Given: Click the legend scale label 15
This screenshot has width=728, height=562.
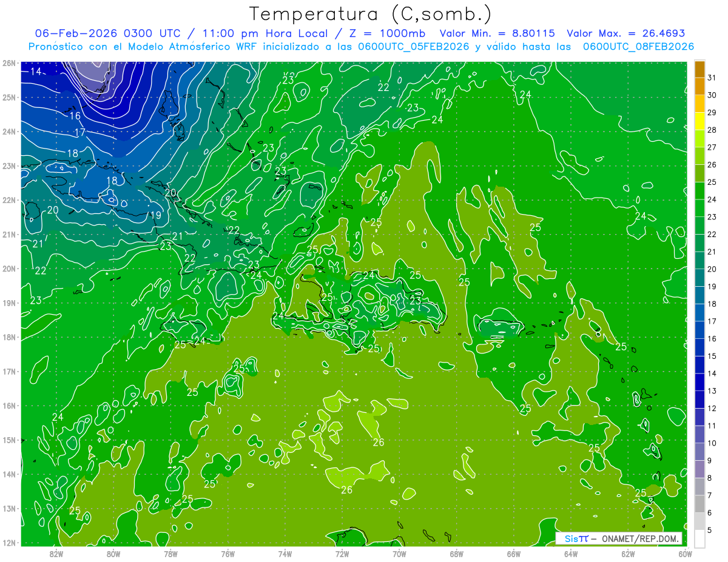Looking at the screenshot, I should (x=712, y=356).
